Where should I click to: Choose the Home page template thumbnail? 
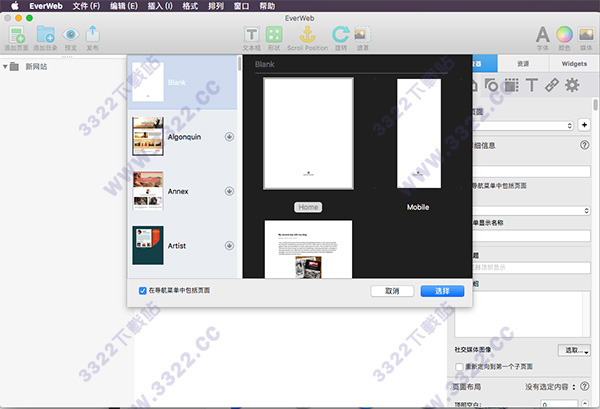point(308,134)
